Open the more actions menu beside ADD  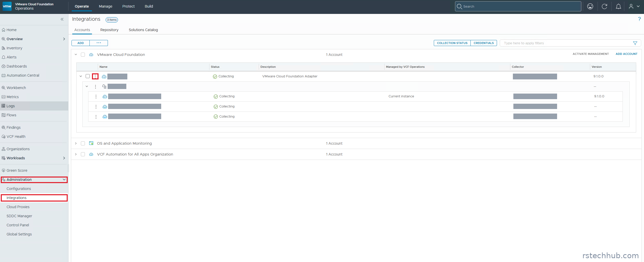(x=99, y=43)
